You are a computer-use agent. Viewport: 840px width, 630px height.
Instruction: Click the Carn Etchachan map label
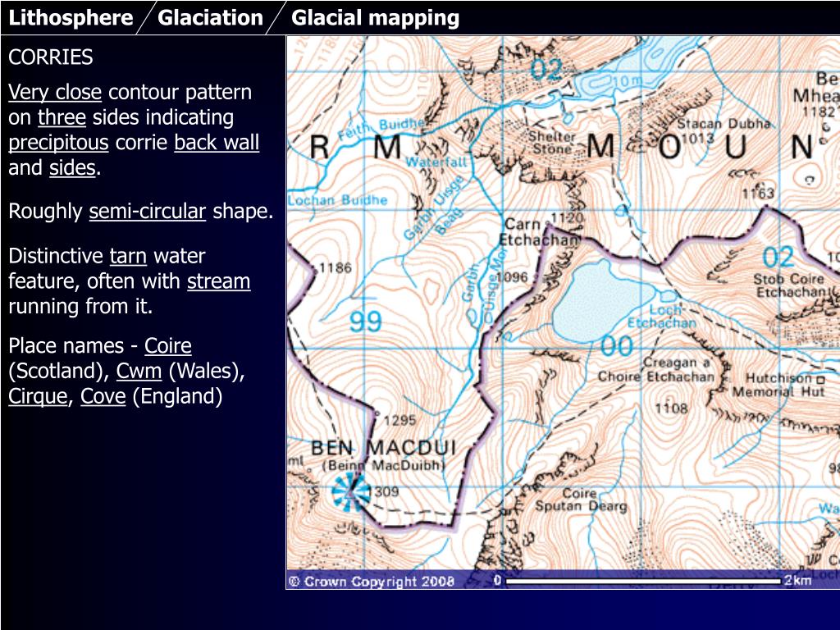click(x=540, y=232)
